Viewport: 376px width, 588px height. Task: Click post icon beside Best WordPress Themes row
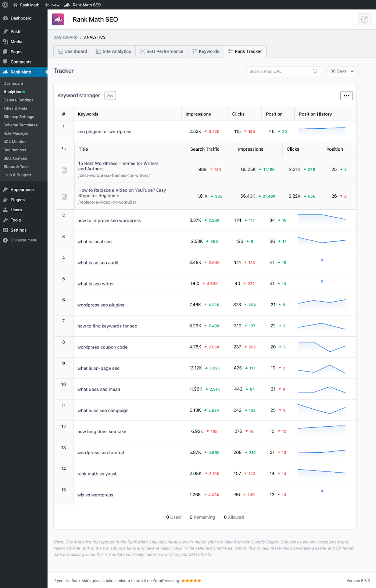(x=64, y=170)
